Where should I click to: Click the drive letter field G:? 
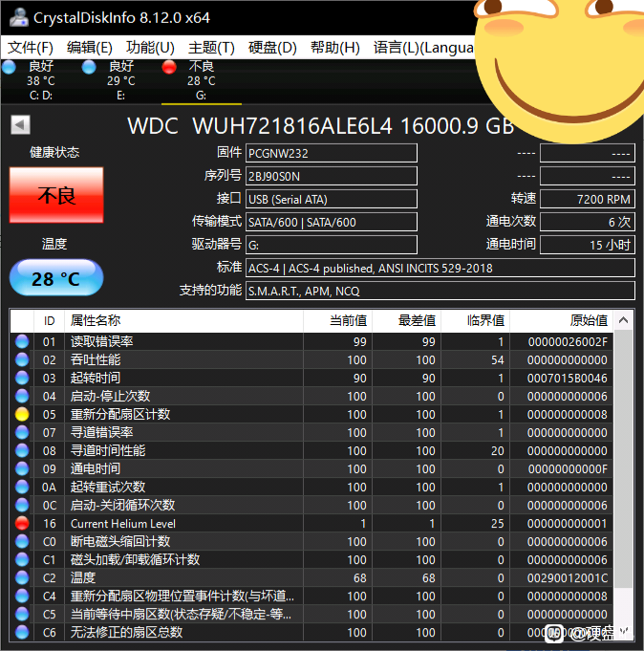click(332, 245)
